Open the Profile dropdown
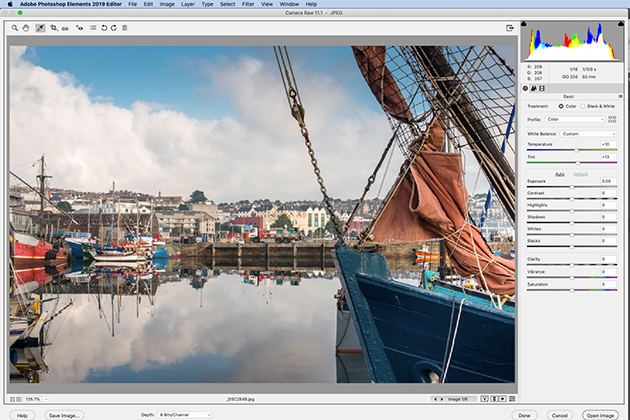The image size is (630, 420). click(575, 119)
